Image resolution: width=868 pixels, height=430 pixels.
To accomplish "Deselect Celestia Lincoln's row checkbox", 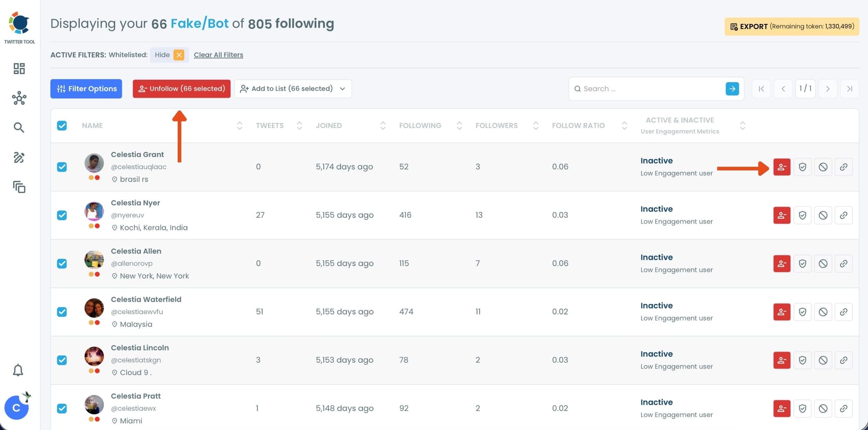I will pyautogui.click(x=62, y=360).
